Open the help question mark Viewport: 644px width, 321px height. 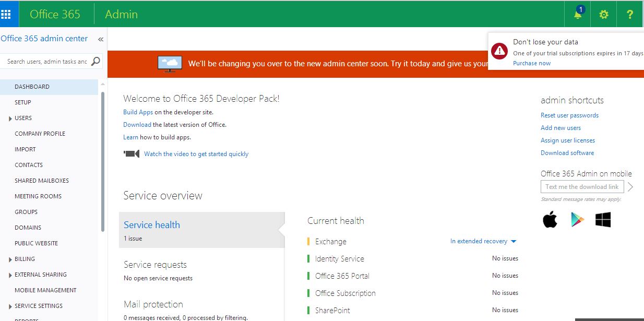(x=629, y=14)
